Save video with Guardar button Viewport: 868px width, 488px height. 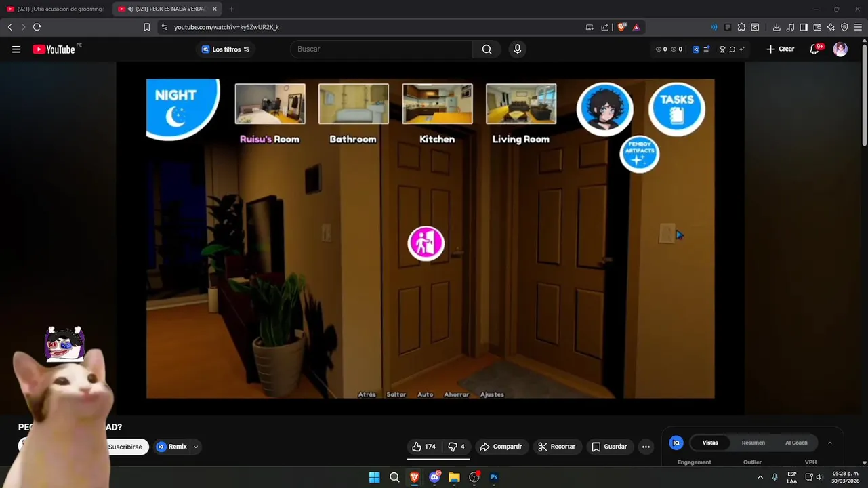pyautogui.click(x=609, y=447)
